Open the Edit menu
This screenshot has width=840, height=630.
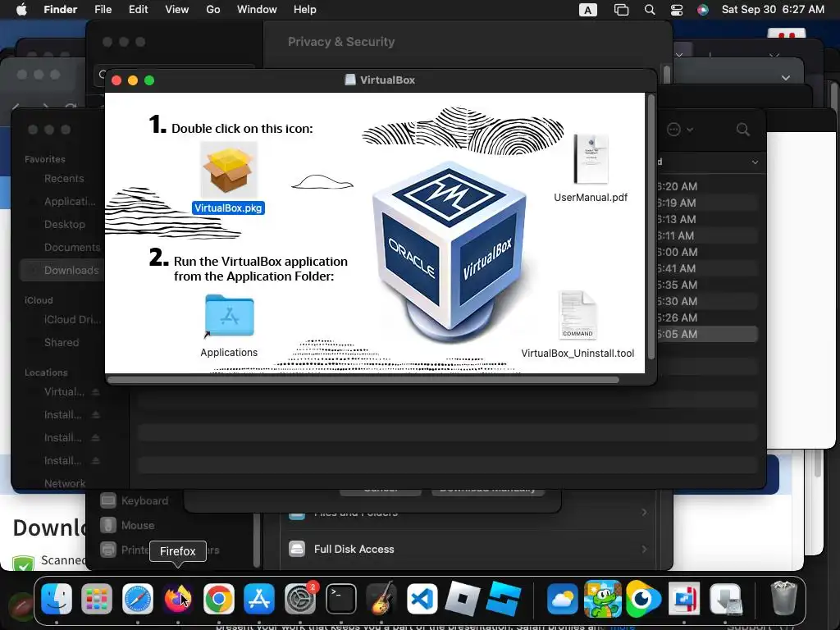(138, 10)
